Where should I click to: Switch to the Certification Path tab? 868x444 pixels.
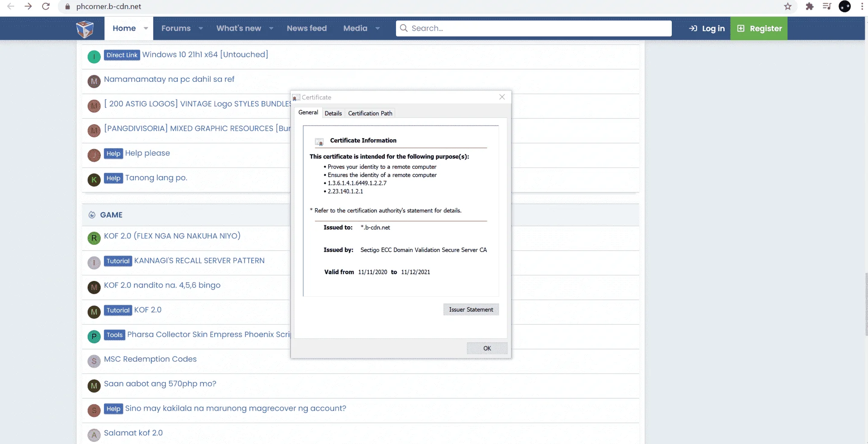370,113
